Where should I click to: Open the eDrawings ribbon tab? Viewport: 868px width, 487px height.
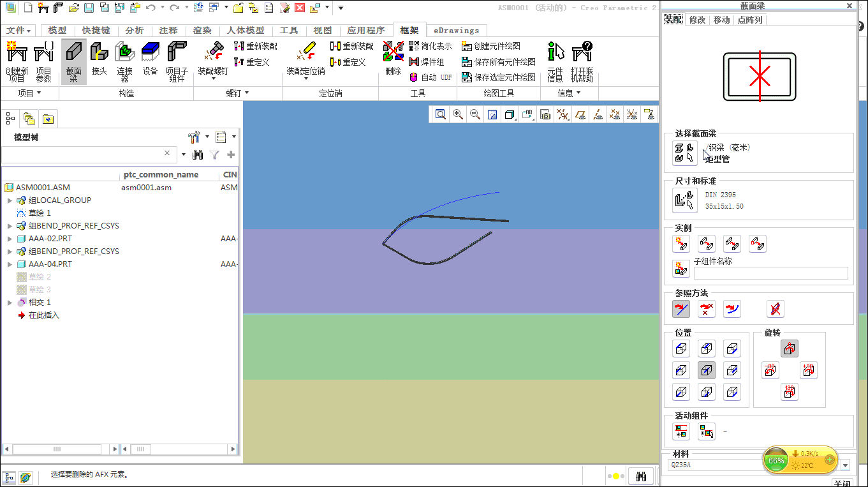pos(456,30)
